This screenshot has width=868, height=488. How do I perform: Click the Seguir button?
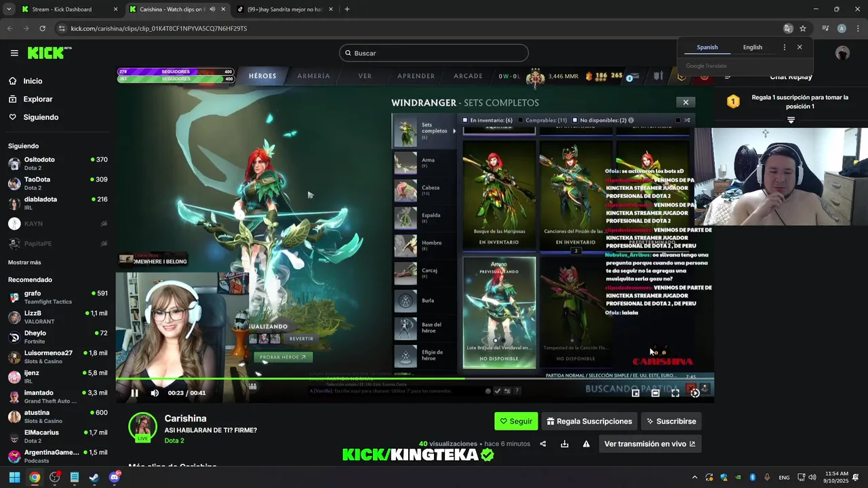[x=516, y=421]
